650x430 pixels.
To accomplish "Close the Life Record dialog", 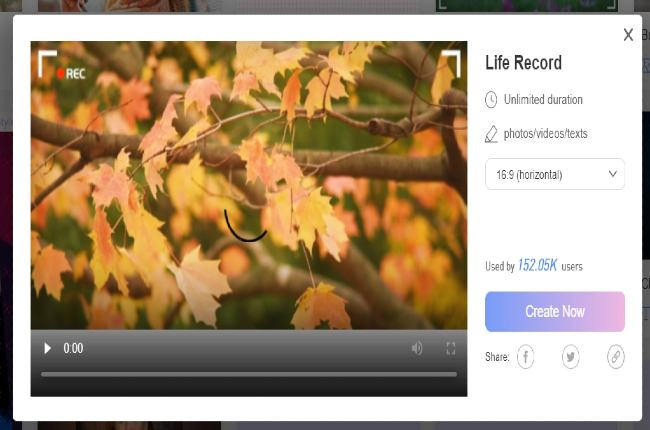I will (x=628, y=35).
